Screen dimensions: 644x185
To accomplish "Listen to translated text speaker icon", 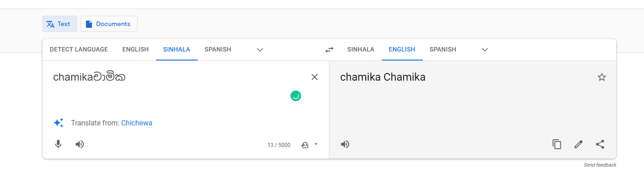I will click(x=345, y=144).
